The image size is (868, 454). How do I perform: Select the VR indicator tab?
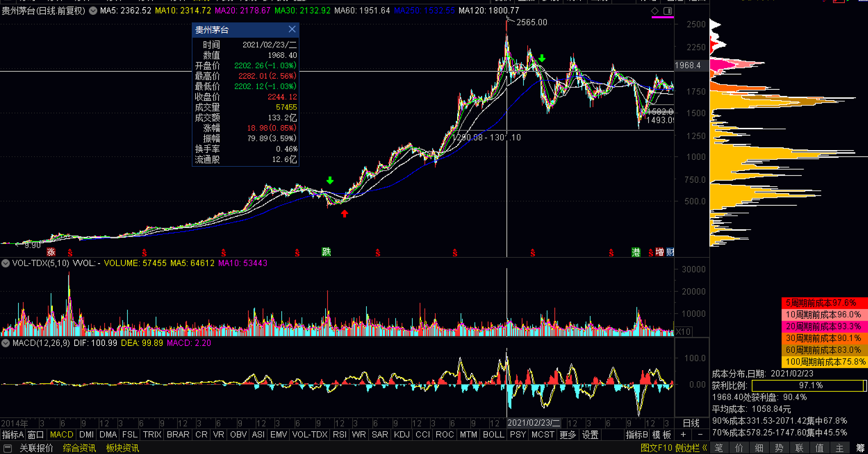219,435
